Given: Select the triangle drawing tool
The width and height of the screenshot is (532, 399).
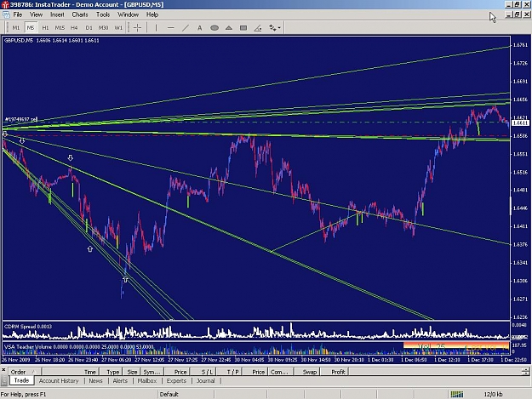Looking at the screenshot, I should tap(229, 28).
